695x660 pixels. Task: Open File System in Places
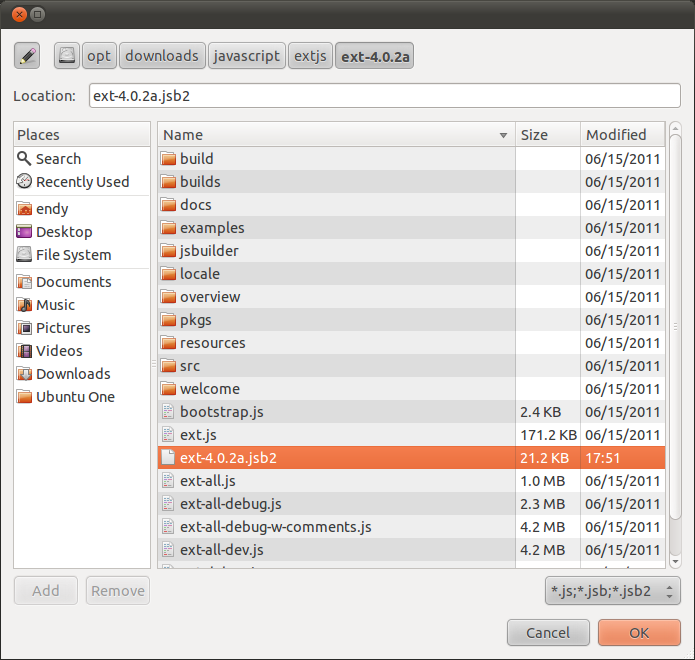tap(73, 255)
